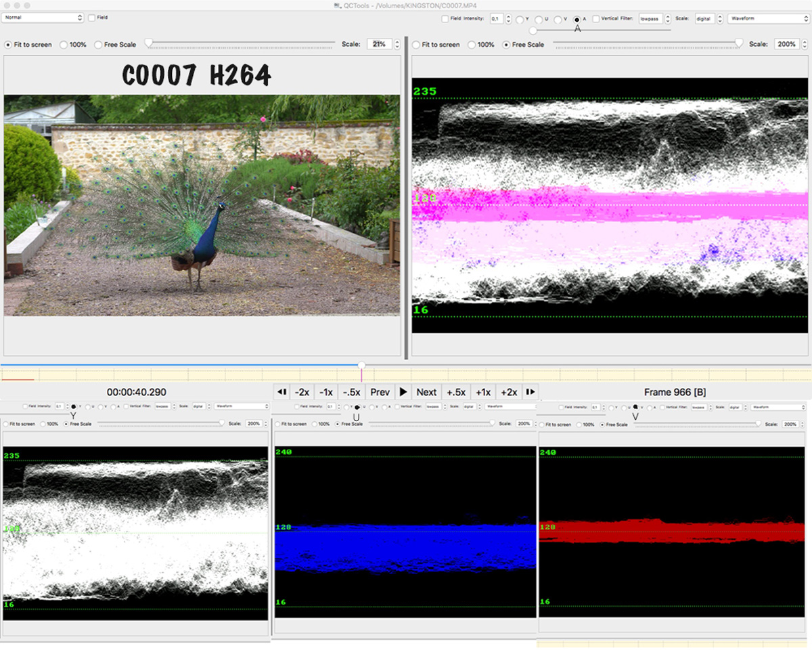The height and width of the screenshot is (650, 812).
Task: Open the lowpass filter dropdown in Y panel
Action: tap(165, 406)
